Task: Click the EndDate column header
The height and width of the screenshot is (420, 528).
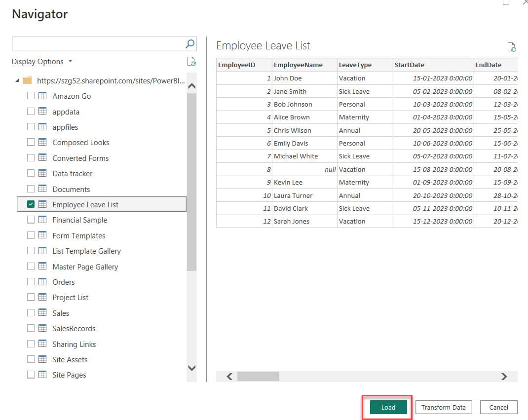Action: 495,65
